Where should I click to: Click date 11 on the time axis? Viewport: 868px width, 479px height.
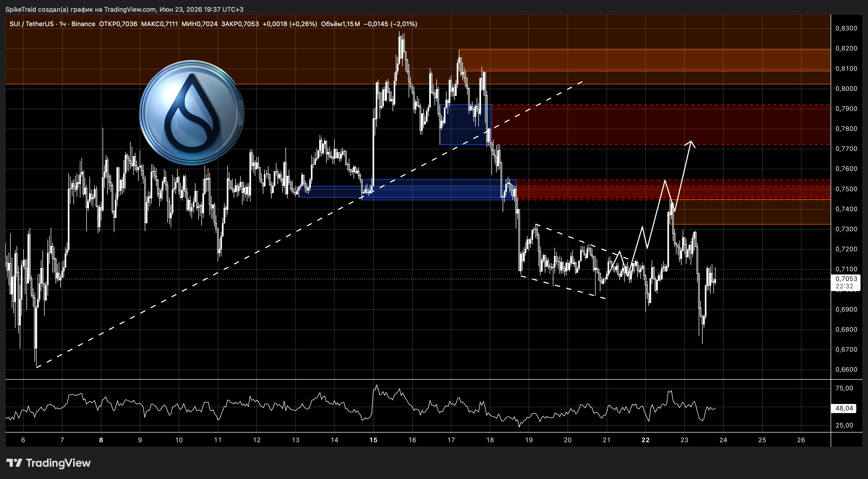click(x=218, y=440)
